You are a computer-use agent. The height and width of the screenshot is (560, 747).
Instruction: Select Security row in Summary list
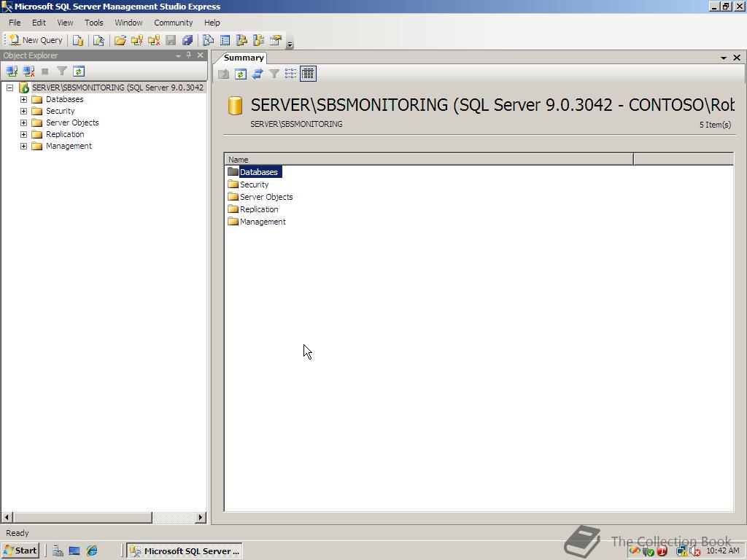[x=248, y=184]
